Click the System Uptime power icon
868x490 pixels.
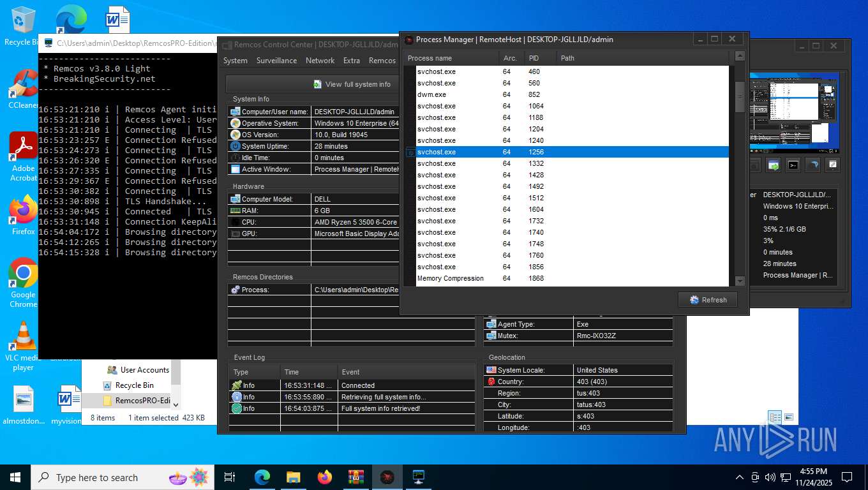pyautogui.click(x=236, y=146)
